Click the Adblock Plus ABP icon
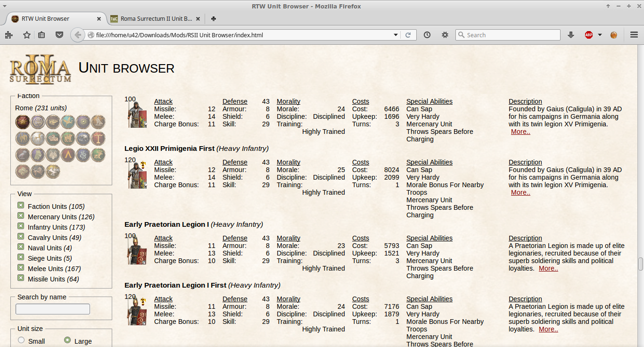The image size is (644, 347). 589,35
